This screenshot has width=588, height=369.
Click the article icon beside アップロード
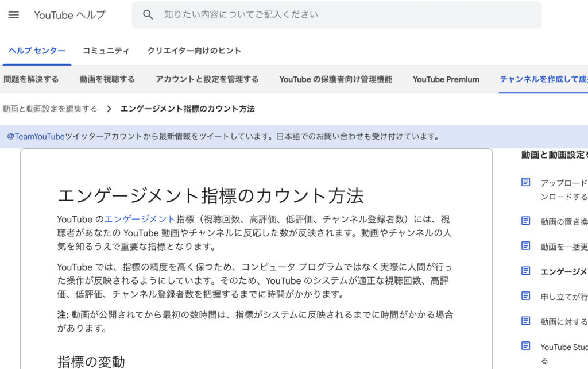(x=526, y=182)
